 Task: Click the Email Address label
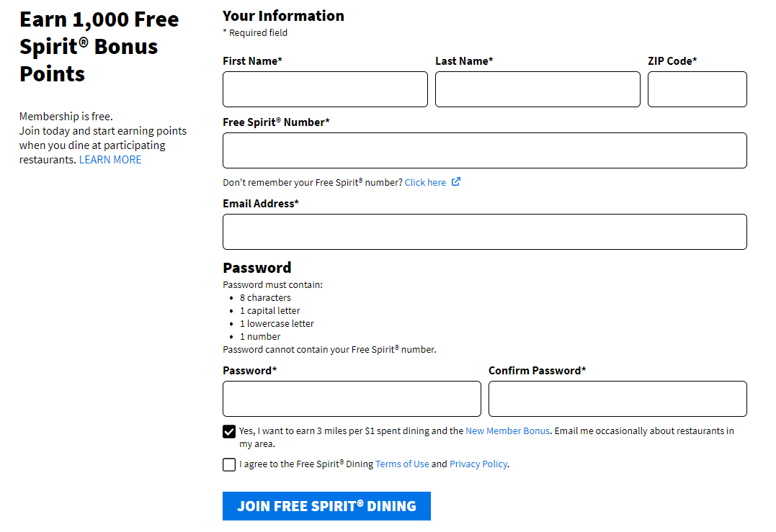pos(261,204)
